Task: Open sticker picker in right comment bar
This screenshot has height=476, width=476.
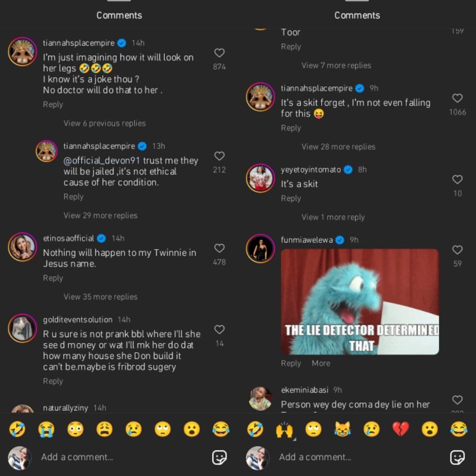Action: click(x=457, y=457)
